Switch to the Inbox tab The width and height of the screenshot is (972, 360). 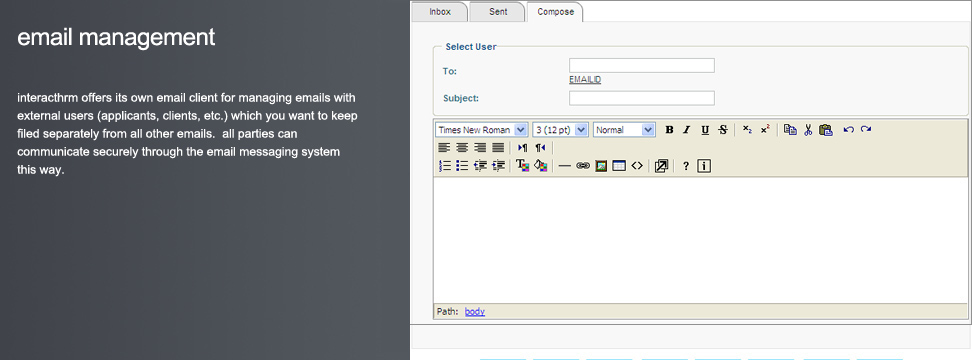(x=440, y=12)
